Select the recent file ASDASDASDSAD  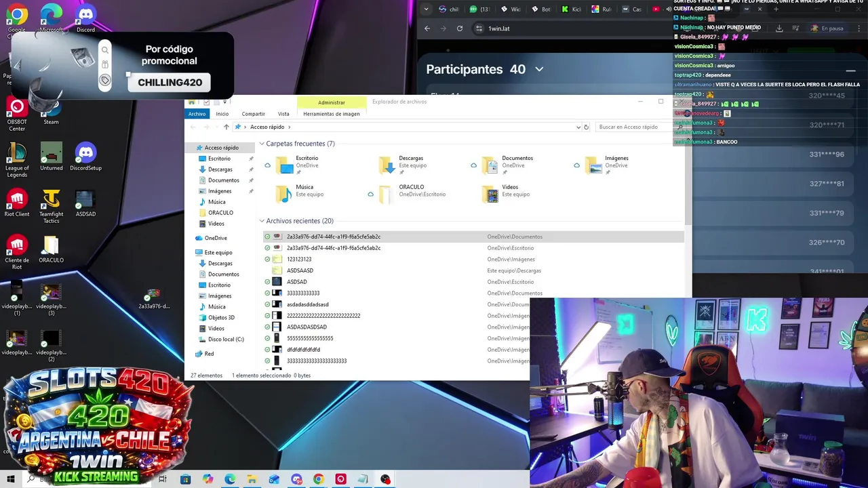[x=397, y=327]
